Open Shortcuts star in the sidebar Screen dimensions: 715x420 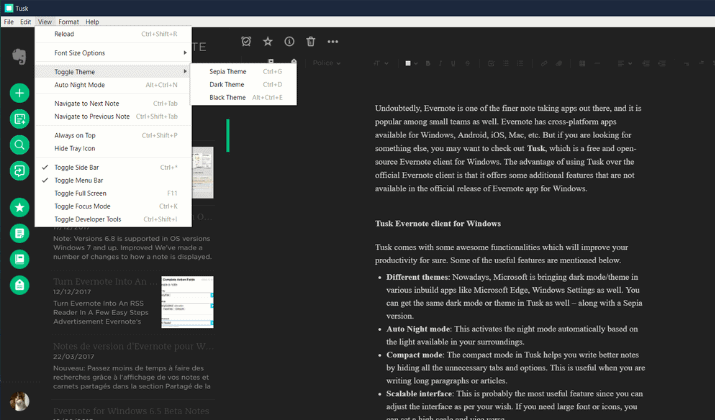[x=19, y=207]
